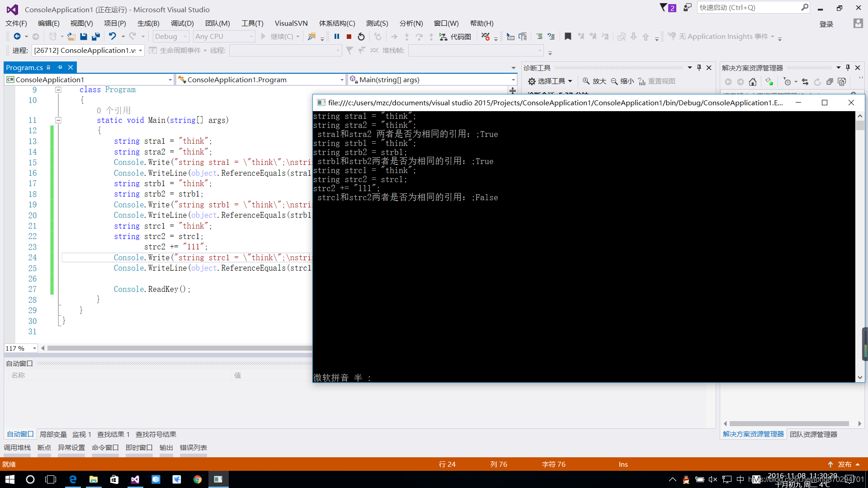Click the Solution Explorer horizontal scrollbar
The width and height of the screenshot is (868, 488).
pos(789,424)
